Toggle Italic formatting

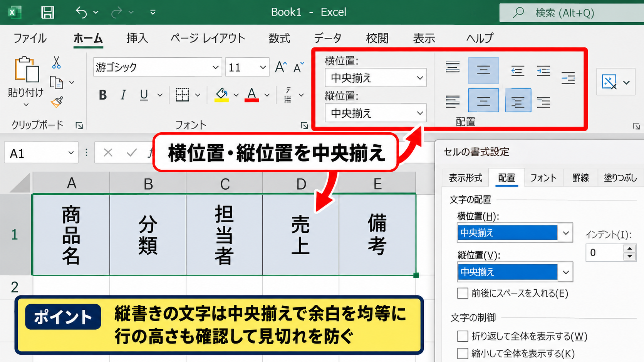123,95
